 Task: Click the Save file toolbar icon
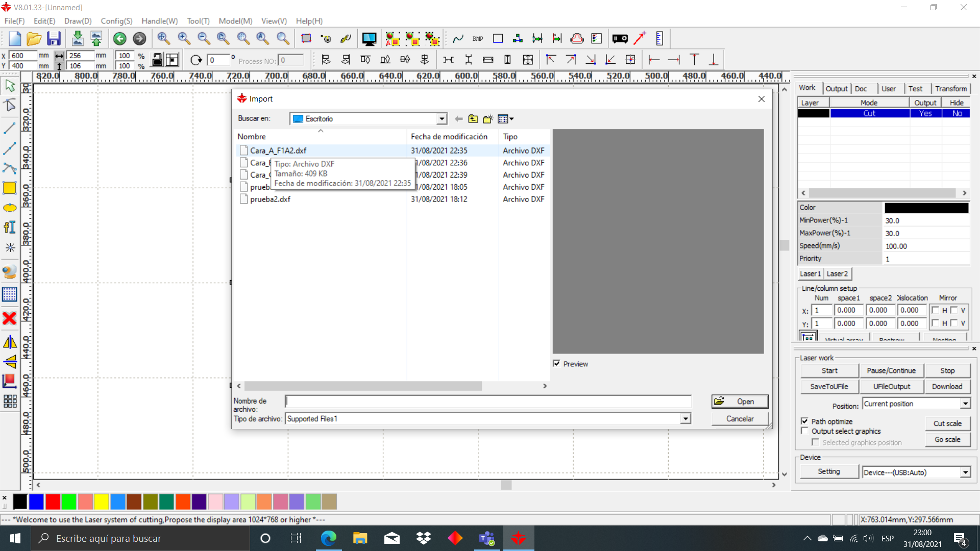(x=54, y=39)
